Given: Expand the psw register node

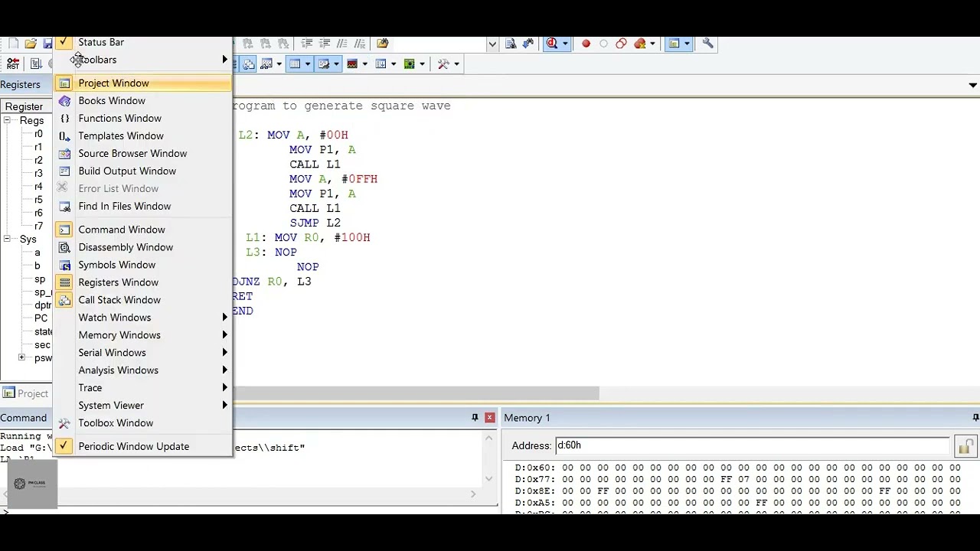Looking at the screenshot, I should coord(21,357).
